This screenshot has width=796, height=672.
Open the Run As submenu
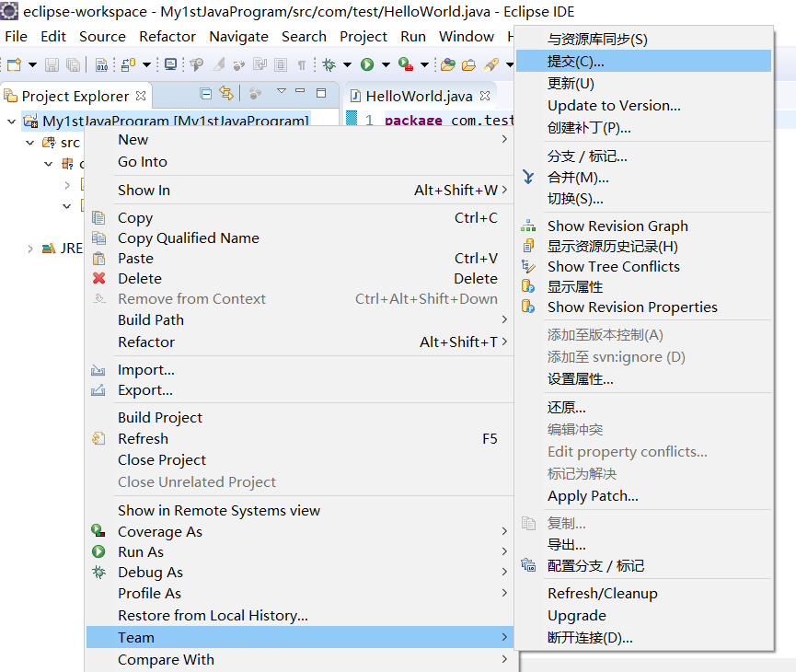299,552
